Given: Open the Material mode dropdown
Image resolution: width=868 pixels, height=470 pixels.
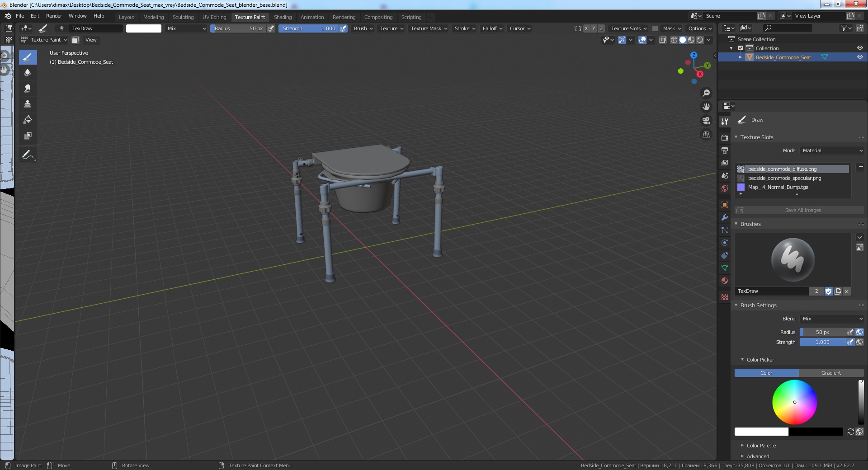Looking at the screenshot, I should [x=832, y=150].
